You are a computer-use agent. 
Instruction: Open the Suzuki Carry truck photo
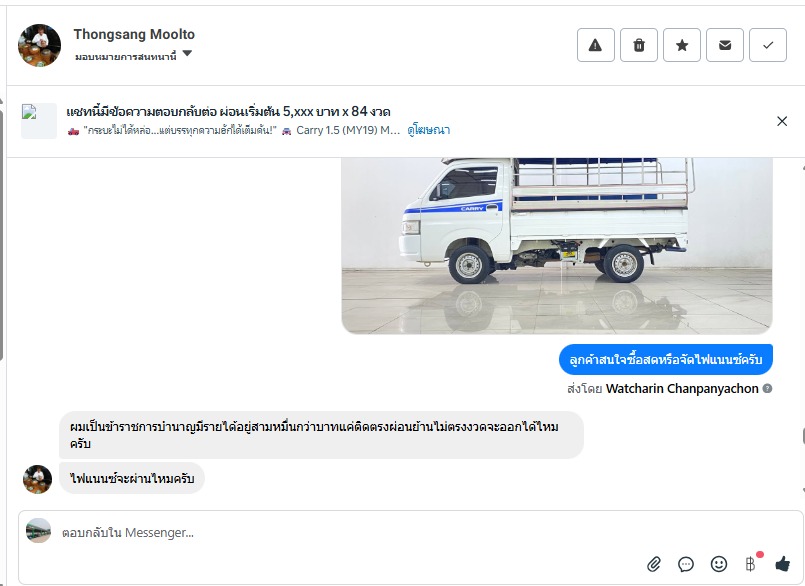point(557,245)
